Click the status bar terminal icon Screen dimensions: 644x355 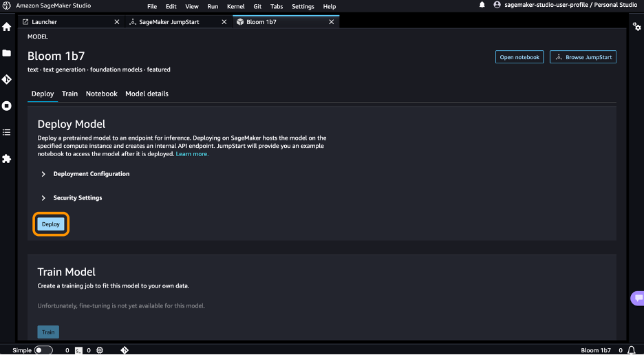78,350
